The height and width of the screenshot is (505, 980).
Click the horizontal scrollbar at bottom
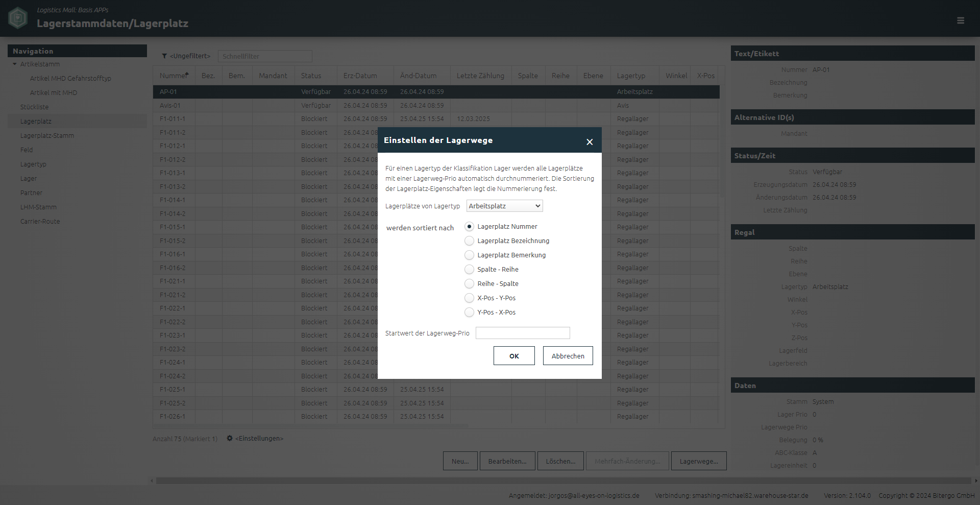[563, 480]
